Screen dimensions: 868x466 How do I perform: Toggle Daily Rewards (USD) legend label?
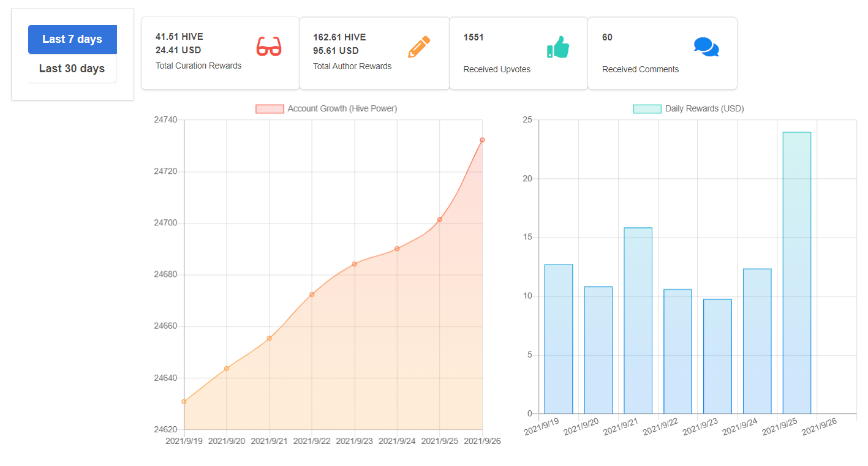704,108
